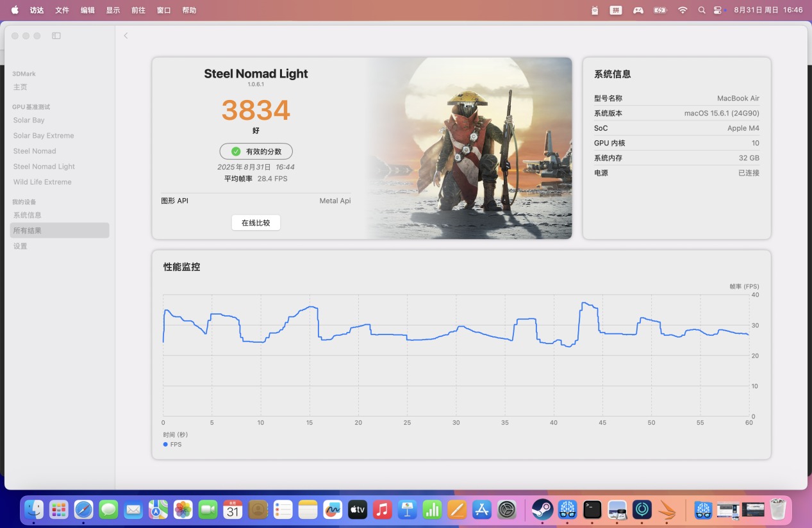Open Terminal from the Dock

592,510
